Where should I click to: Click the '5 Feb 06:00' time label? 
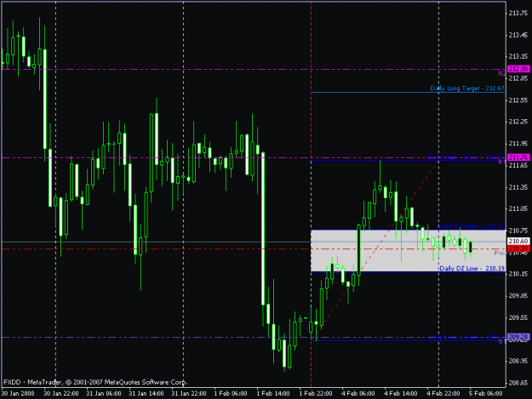pyautogui.click(x=486, y=393)
